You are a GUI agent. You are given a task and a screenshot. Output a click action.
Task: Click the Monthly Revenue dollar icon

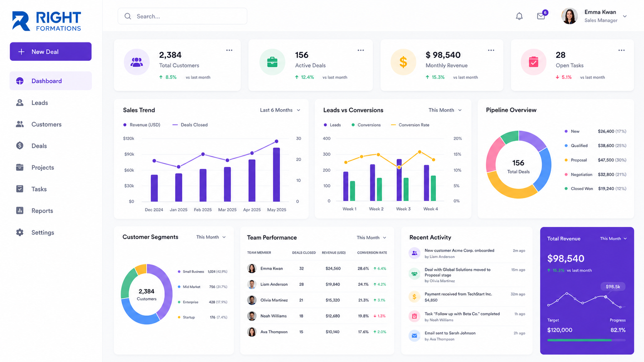pos(403,62)
